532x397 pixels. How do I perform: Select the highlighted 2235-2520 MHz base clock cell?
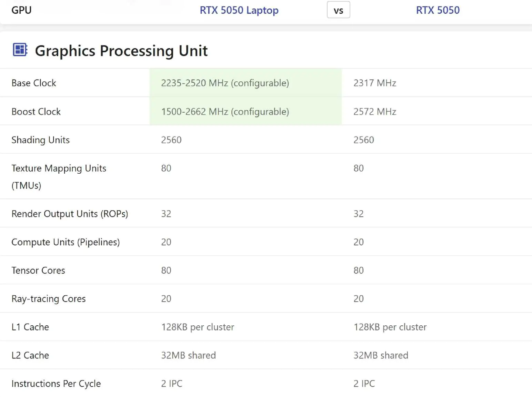click(x=225, y=83)
